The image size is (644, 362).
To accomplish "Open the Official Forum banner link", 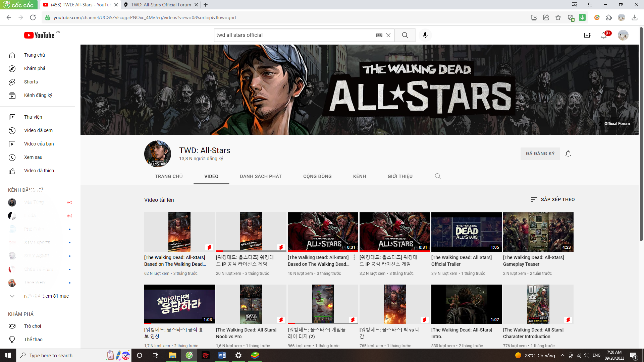I will click(616, 124).
